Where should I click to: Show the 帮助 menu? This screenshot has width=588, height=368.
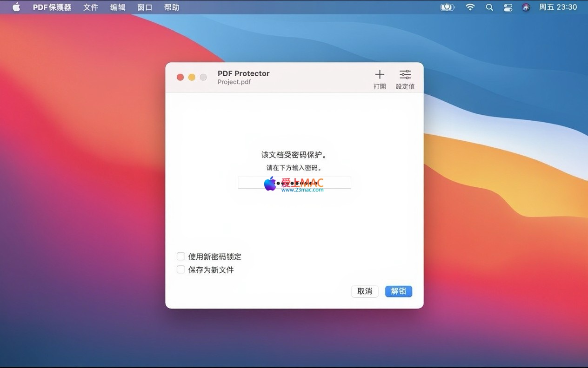[172, 7]
